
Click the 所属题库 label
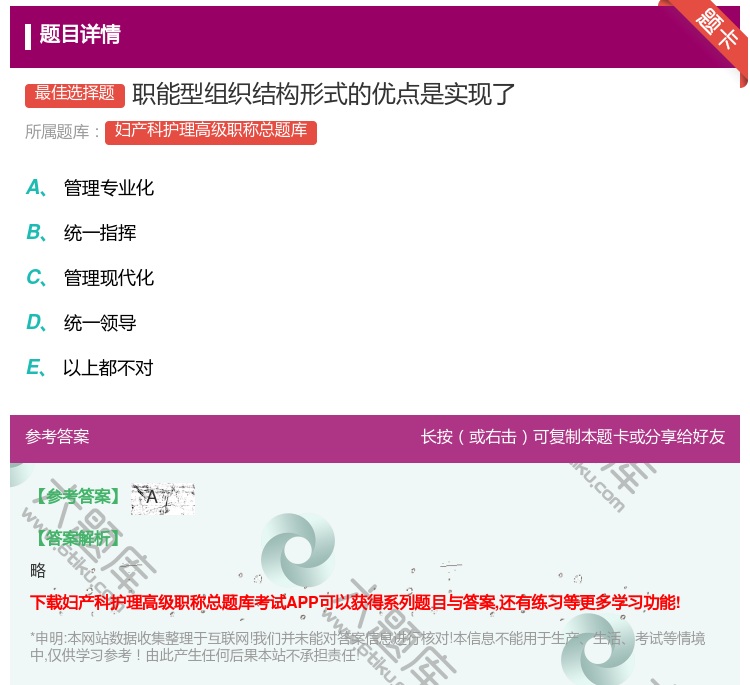tap(62, 132)
